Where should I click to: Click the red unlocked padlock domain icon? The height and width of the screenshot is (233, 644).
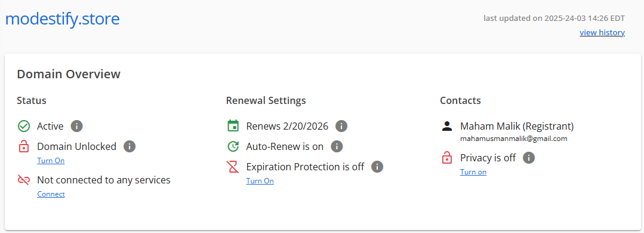[x=24, y=146]
